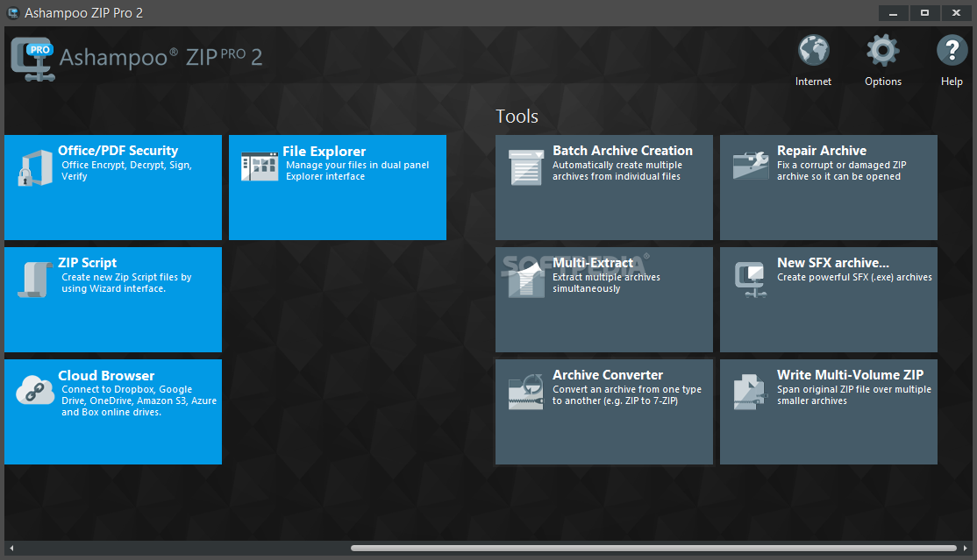Click the Help label text
Image resolution: width=977 pixels, height=560 pixels.
(952, 82)
